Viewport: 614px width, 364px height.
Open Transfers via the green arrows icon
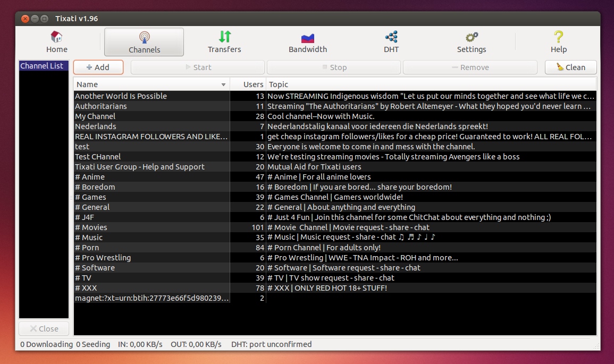pyautogui.click(x=225, y=37)
